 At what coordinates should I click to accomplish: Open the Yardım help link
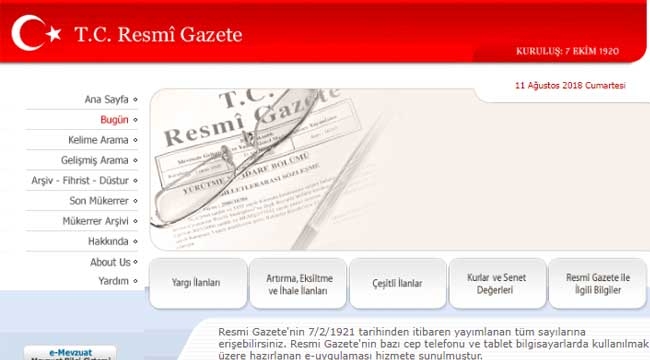(114, 281)
